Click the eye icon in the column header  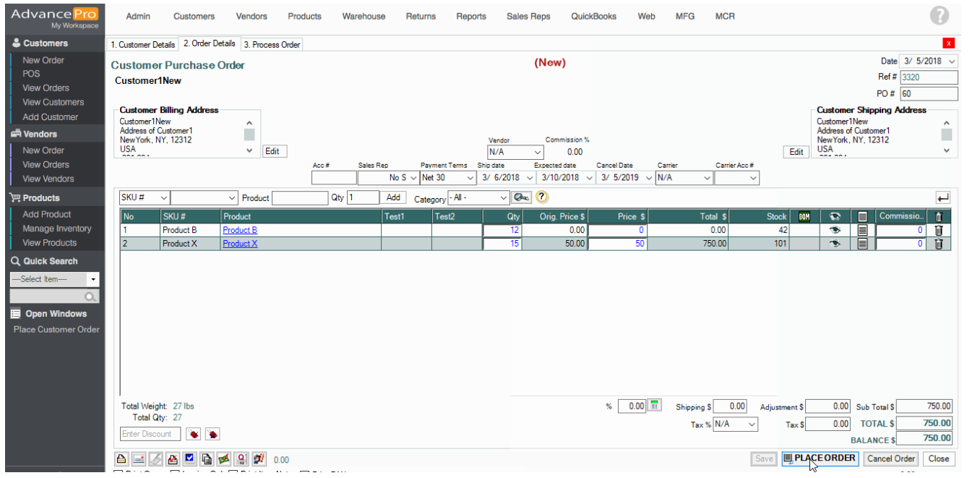tap(835, 216)
